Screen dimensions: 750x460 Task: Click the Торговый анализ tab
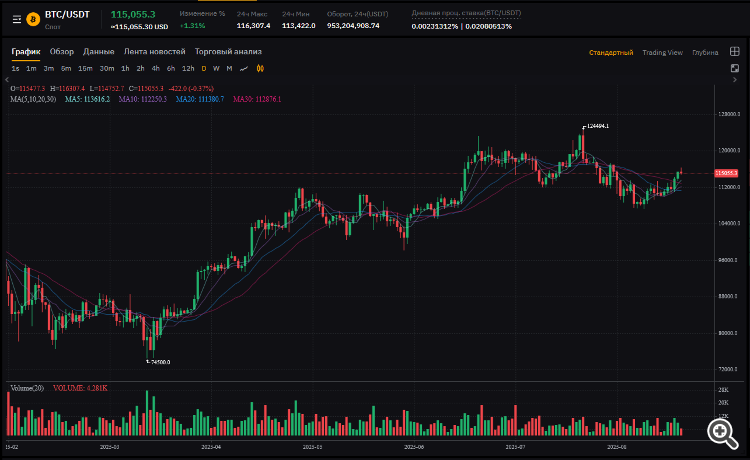[228, 51]
